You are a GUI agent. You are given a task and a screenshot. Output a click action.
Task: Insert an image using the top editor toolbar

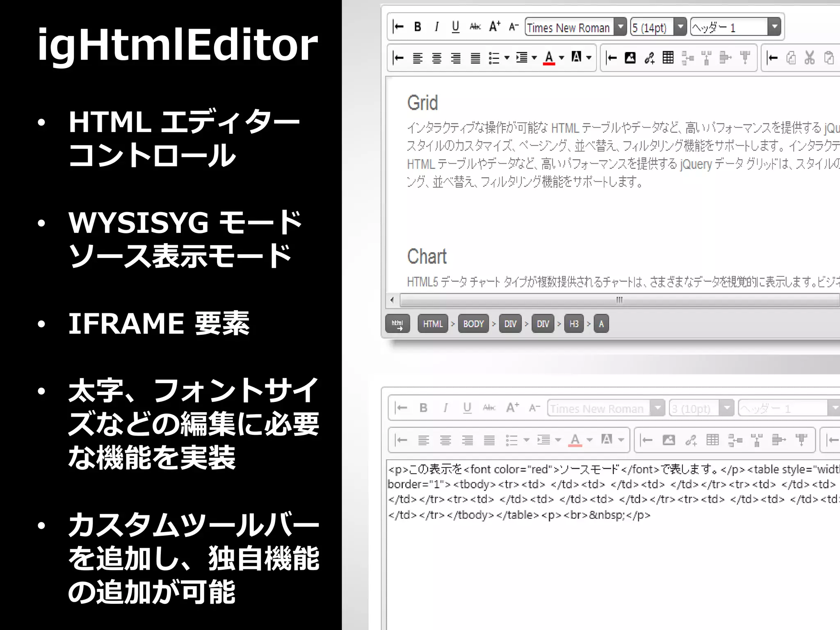[x=630, y=58]
